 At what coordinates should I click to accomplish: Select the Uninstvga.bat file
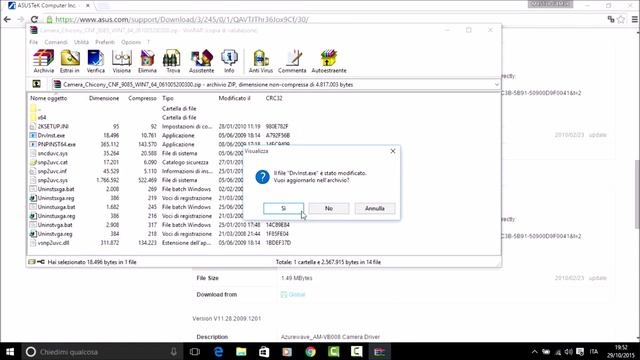click(x=55, y=225)
